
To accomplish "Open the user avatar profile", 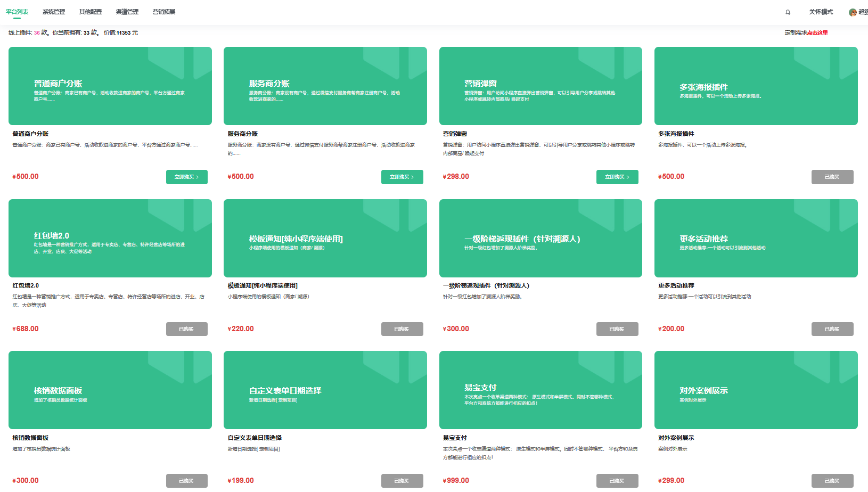I will [853, 12].
